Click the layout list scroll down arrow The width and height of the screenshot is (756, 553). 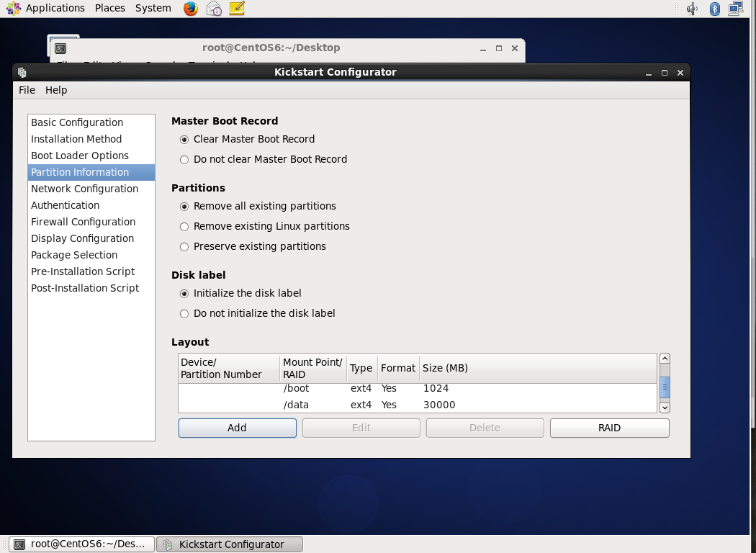pyautogui.click(x=665, y=408)
